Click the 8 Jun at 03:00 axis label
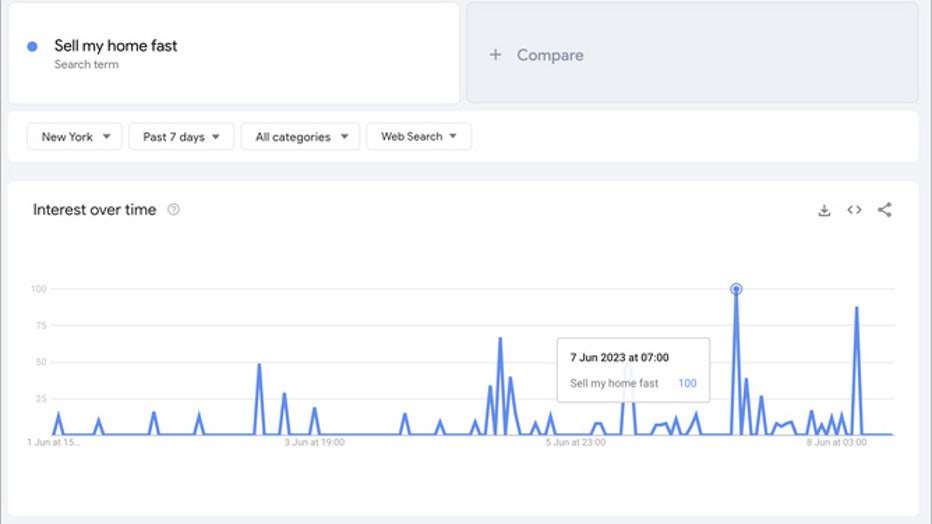Screen dimensions: 932x524 [836, 441]
